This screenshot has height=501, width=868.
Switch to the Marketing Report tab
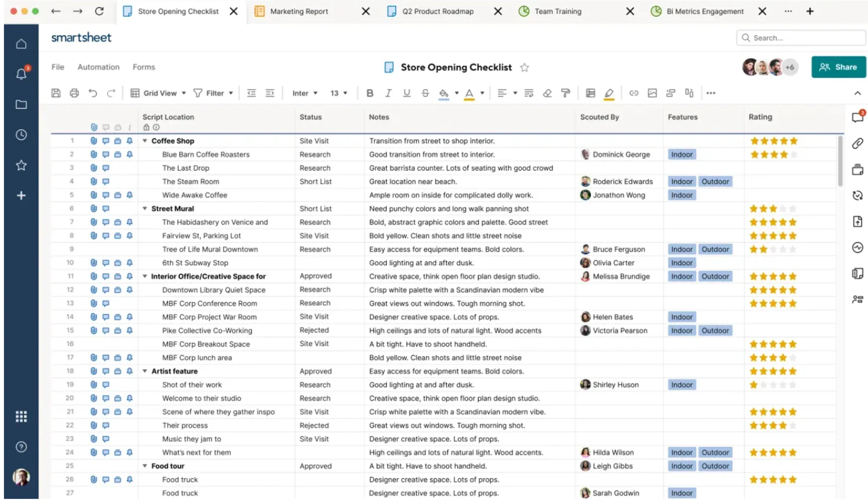(x=299, y=11)
